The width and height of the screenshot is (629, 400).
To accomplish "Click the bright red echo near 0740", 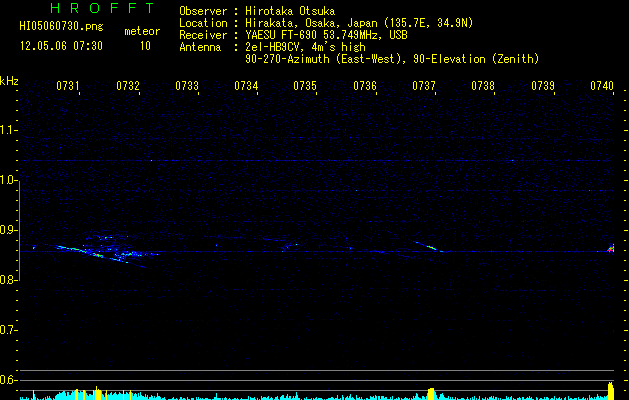I will (611, 249).
